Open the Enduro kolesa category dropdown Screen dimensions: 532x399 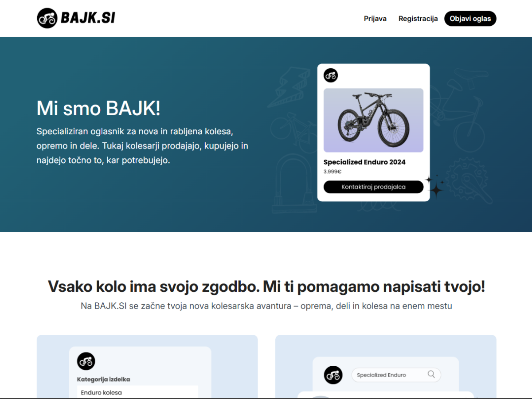[137, 392]
